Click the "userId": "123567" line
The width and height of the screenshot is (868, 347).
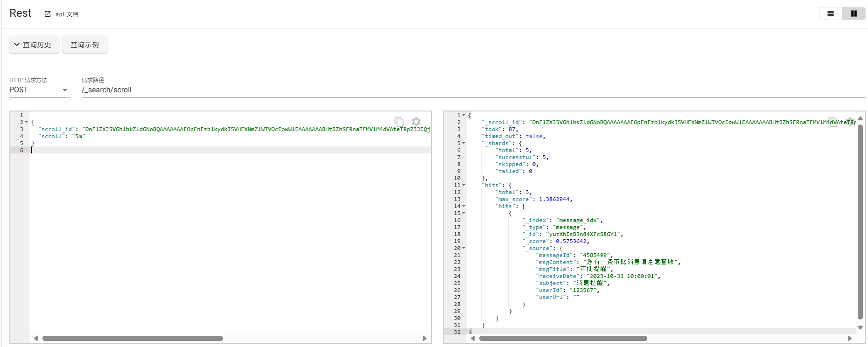click(567, 290)
